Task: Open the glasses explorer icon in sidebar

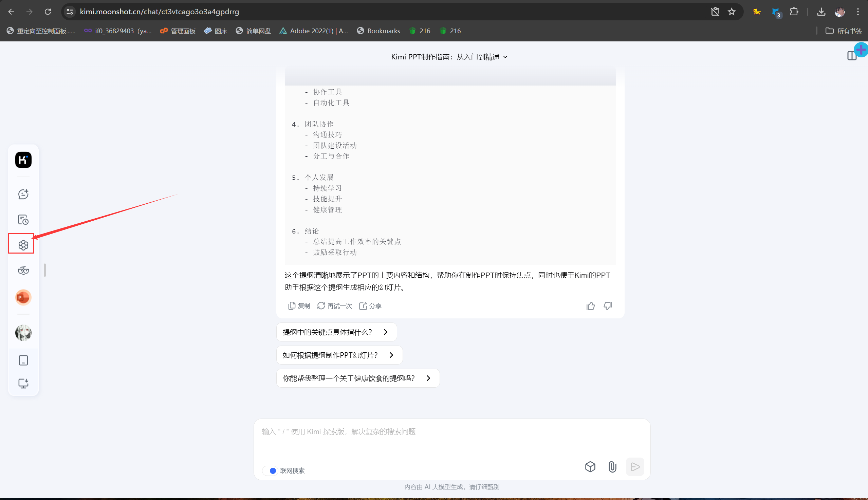Action: [x=23, y=271]
